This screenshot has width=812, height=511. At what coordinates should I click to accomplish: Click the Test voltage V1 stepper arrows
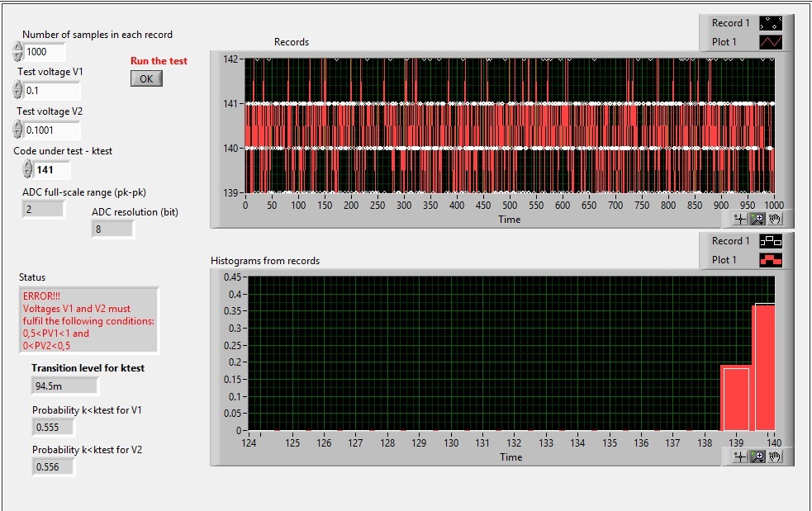coord(17,90)
